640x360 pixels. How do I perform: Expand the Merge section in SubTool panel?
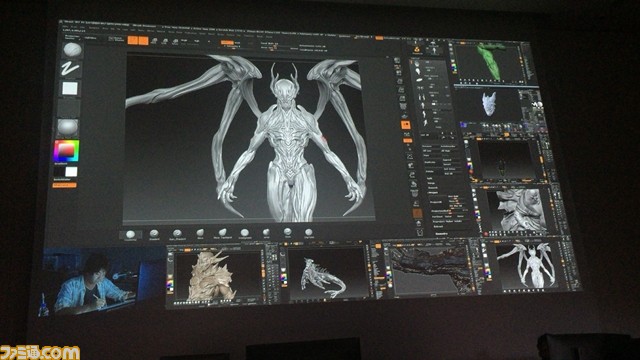click(x=431, y=183)
